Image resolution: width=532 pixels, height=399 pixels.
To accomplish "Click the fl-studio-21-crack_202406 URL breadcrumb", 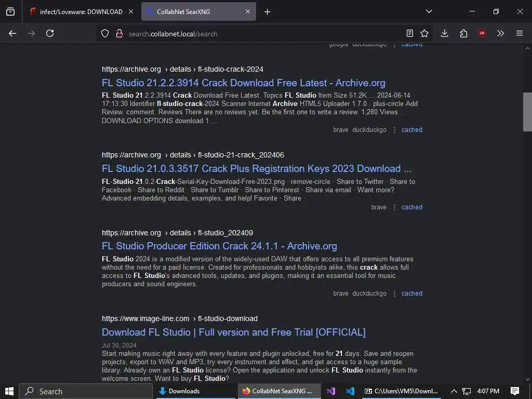I will (193, 155).
